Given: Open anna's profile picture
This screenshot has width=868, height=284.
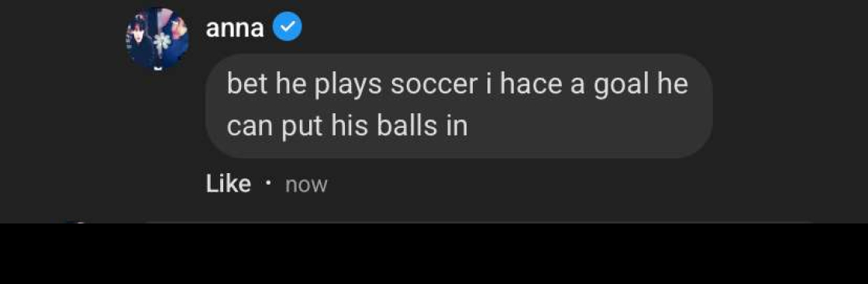Looking at the screenshot, I should (157, 39).
